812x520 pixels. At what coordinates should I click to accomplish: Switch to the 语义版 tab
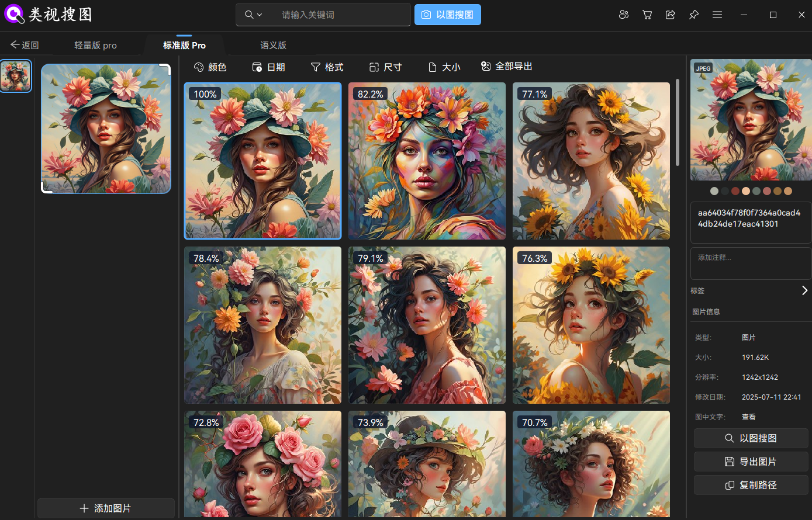(x=273, y=45)
